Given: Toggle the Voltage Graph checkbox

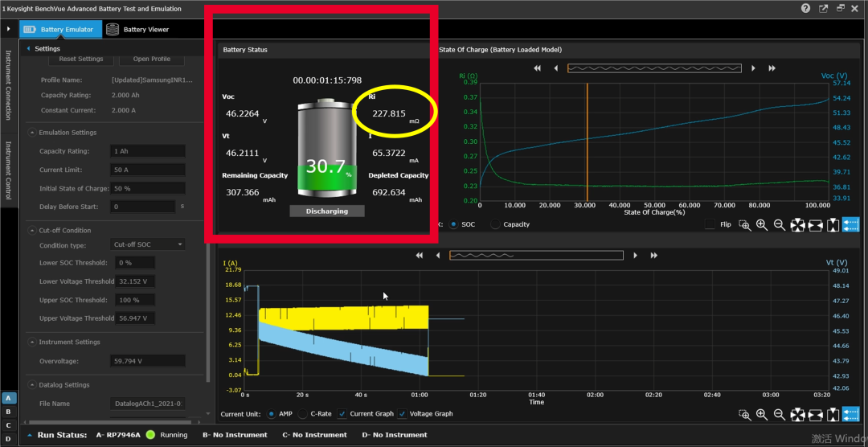Looking at the screenshot, I should (403, 413).
